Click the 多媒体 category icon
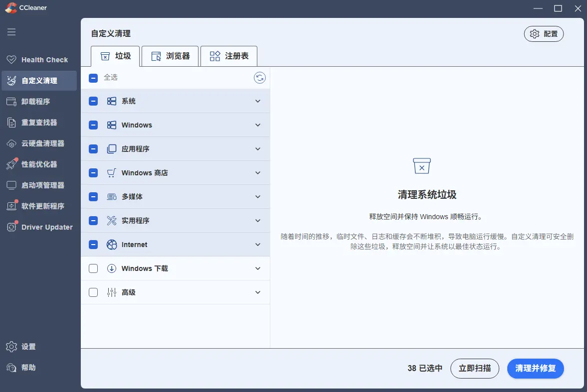This screenshot has width=587, height=392. (x=112, y=197)
